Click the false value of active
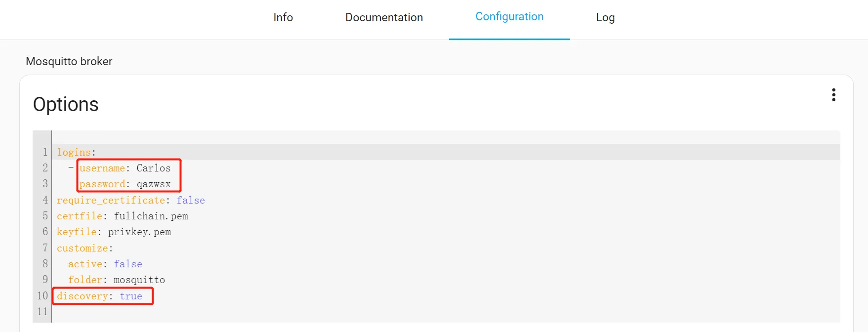The height and width of the screenshot is (332, 868). click(128, 264)
